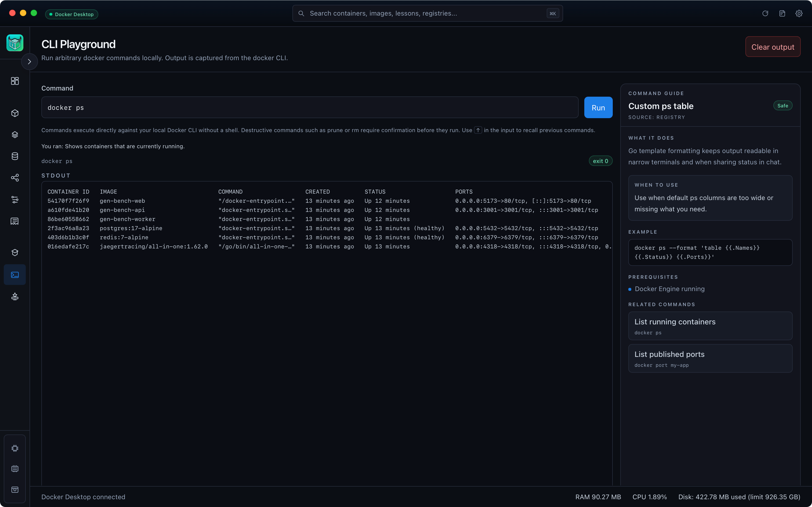Open the lessons graduation cap icon
Screen dimensions: 812x507
click(15, 252)
